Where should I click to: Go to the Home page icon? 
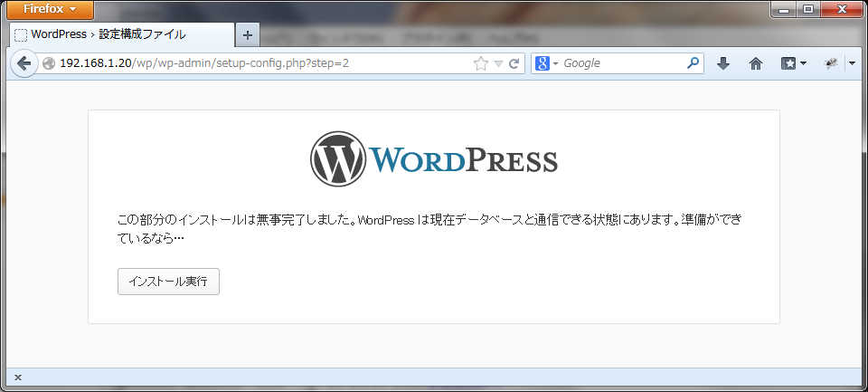(x=756, y=63)
